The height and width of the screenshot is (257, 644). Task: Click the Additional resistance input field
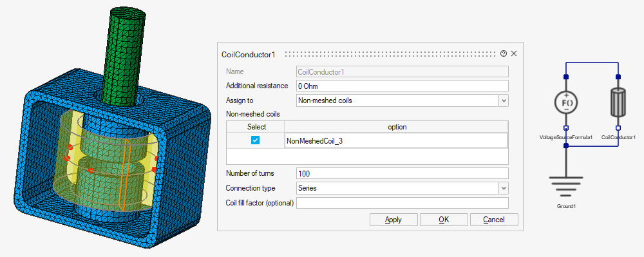pyautogui.click(x=402, y=86)
